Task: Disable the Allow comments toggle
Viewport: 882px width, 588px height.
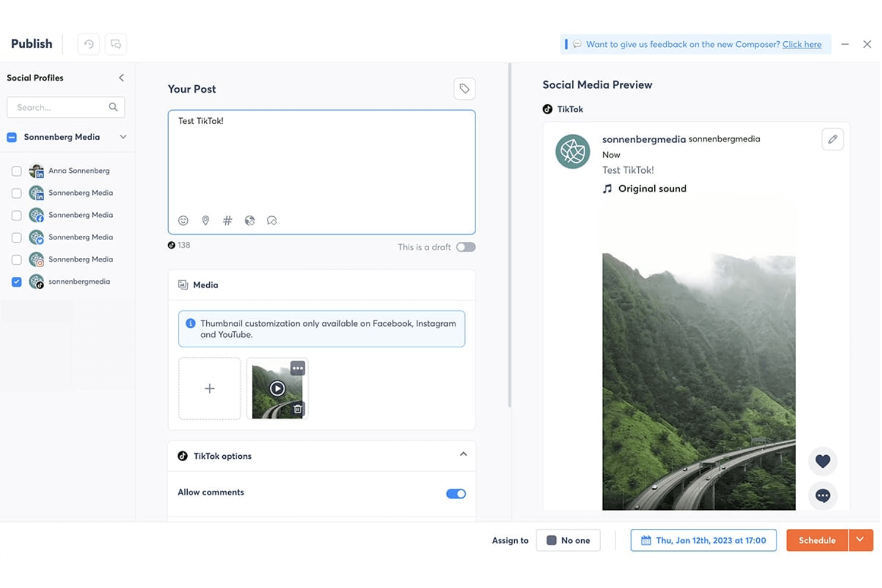Action: point(455,493)
